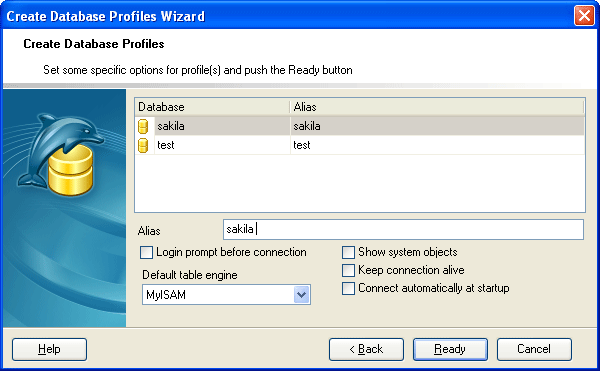
Task: Click the test alias cell
Action: 437,145
